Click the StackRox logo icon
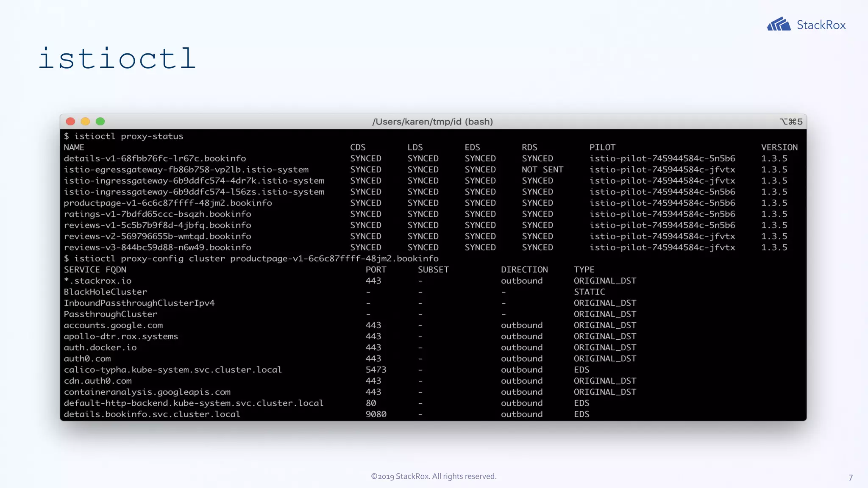Image resolution: width=868 pixels, height=488 pixels. (x=778, y=24)
